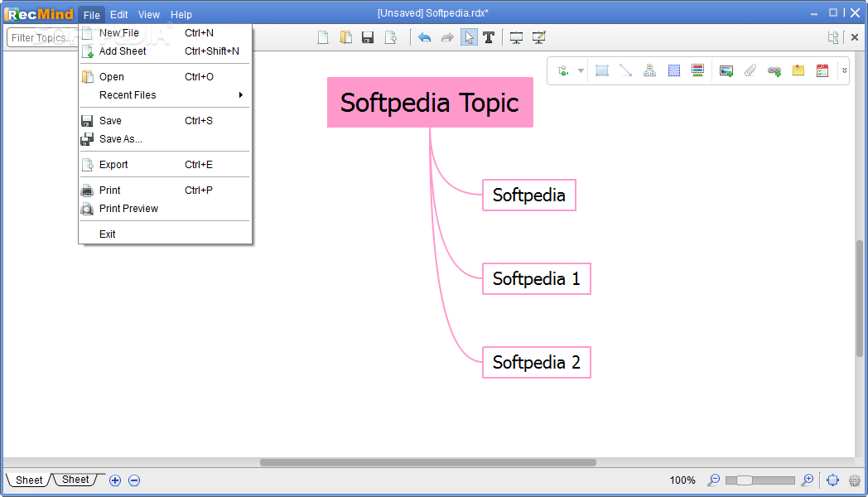Undo the last action with blue arrow

coord(425,37)
